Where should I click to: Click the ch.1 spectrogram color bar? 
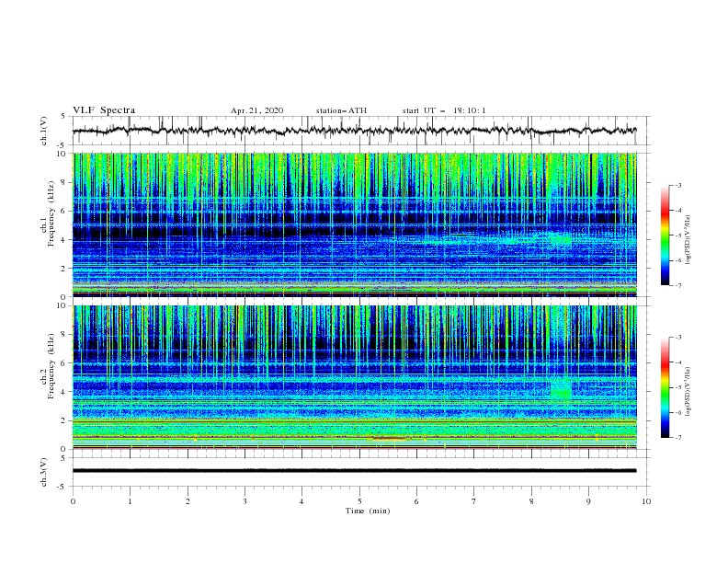(665, 236)
